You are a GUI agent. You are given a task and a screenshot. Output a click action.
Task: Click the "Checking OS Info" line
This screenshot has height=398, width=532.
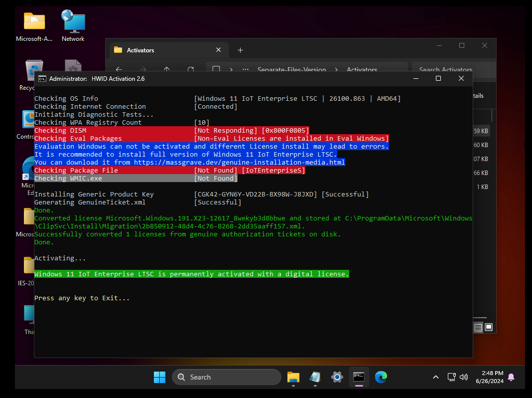pos(218,98)
